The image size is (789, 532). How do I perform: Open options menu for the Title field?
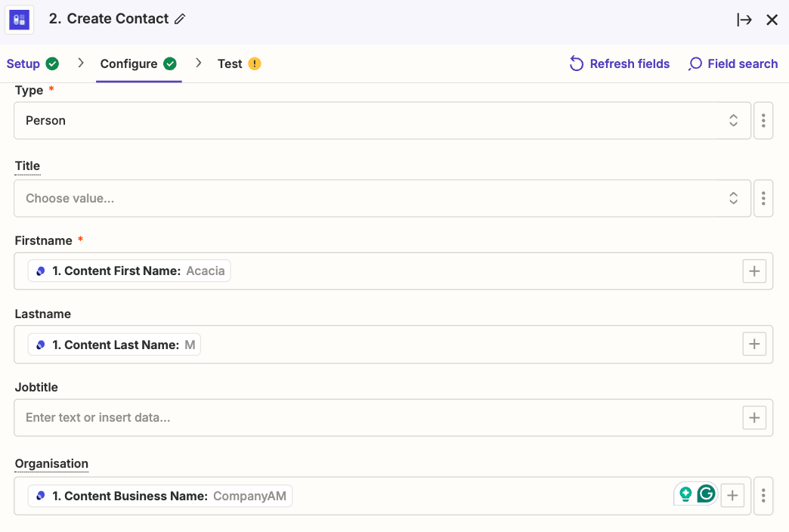click(x=763, y=198)
